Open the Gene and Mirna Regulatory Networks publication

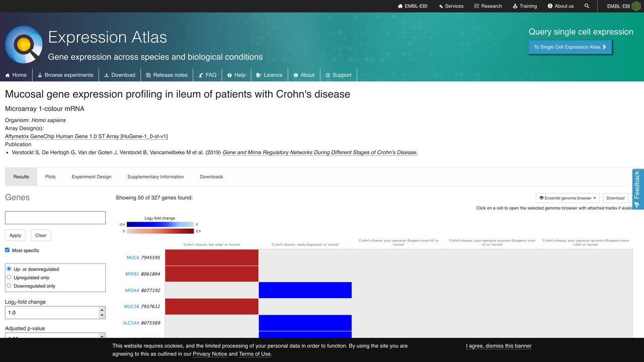click(320, 152)
